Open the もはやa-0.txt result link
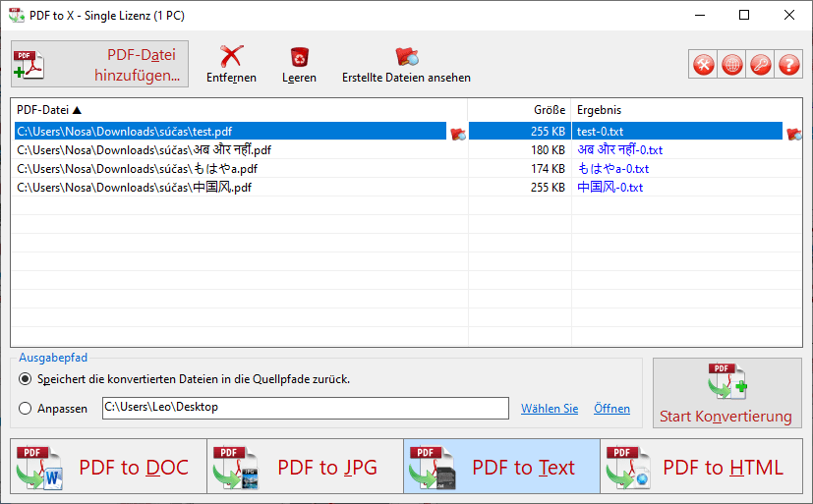 tap(613, 169)
